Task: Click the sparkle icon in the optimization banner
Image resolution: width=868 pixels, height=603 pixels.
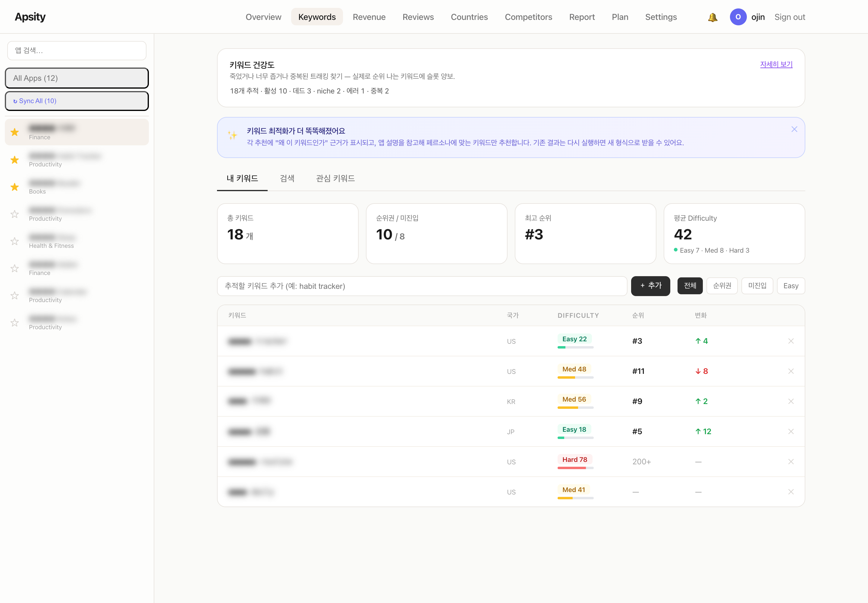Action: [233, 135]
